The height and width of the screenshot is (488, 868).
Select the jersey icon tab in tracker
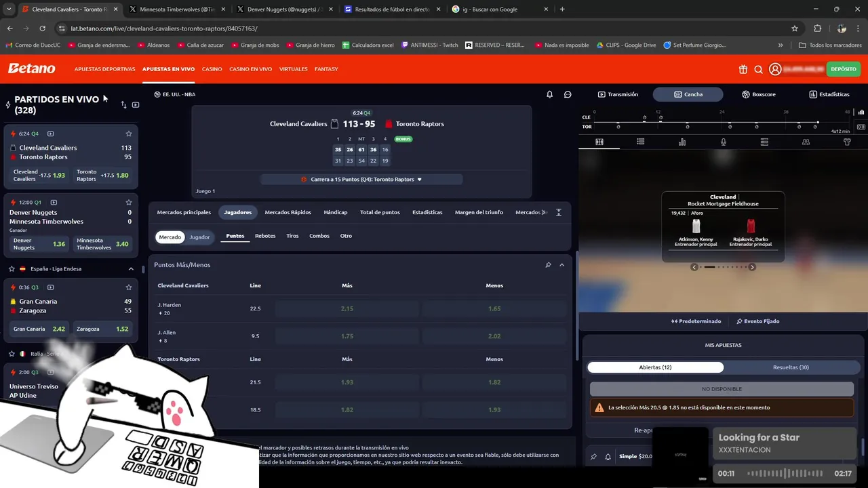click(x=847, y=142)
